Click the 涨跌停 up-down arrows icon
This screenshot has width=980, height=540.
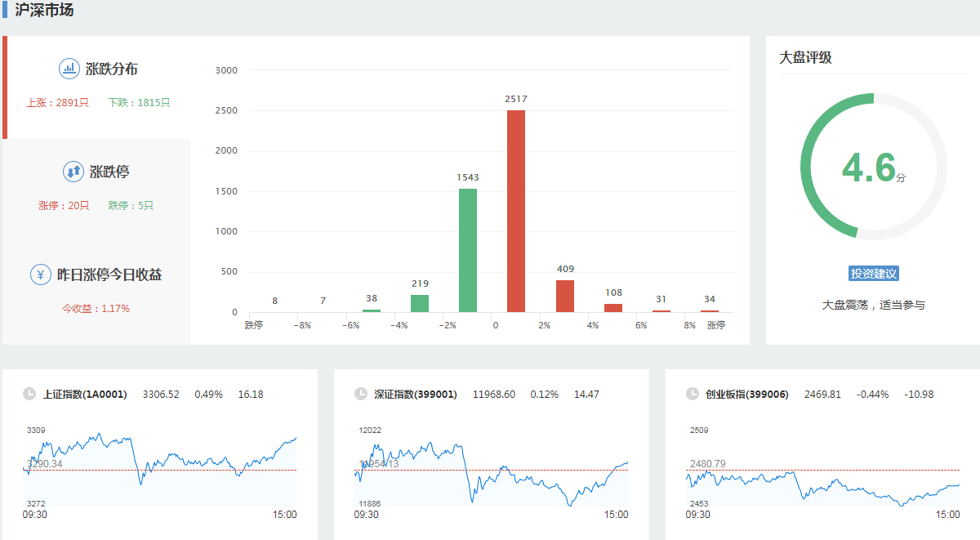73,172
